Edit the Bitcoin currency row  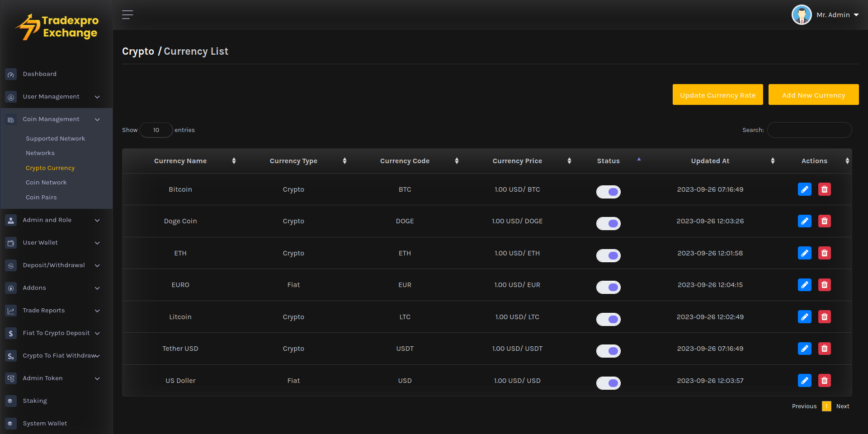click(804, 189)
